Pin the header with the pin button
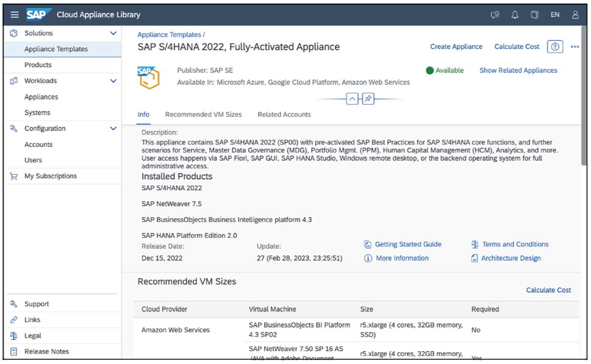591x364 pixels. point(368,99)
